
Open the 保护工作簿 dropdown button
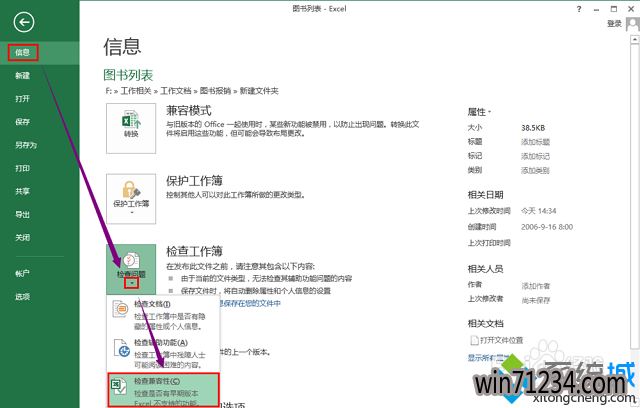[131, 199]
